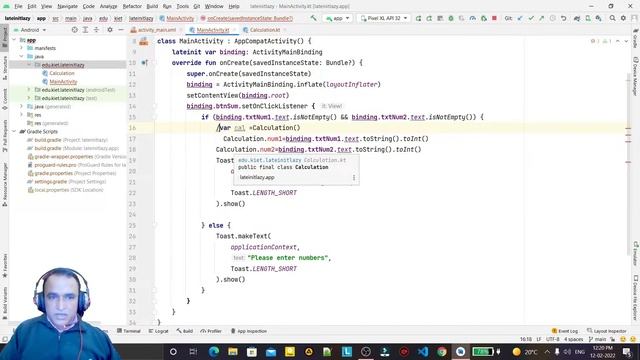Screen dimensions: 640x360
Task: Switch to the activity_main.xml tab
Action: point(154,30)
